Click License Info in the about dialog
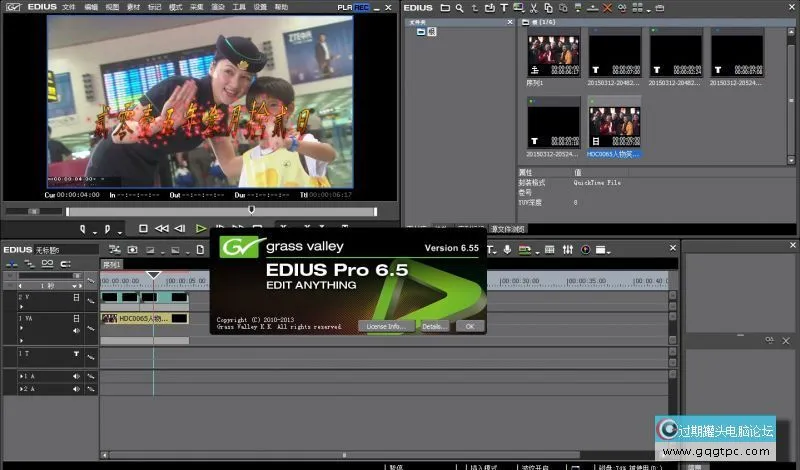 point(386,326)
